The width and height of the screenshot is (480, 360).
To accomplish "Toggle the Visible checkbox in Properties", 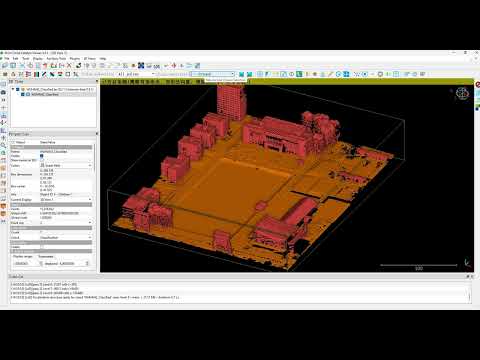I will pos(42,156).
